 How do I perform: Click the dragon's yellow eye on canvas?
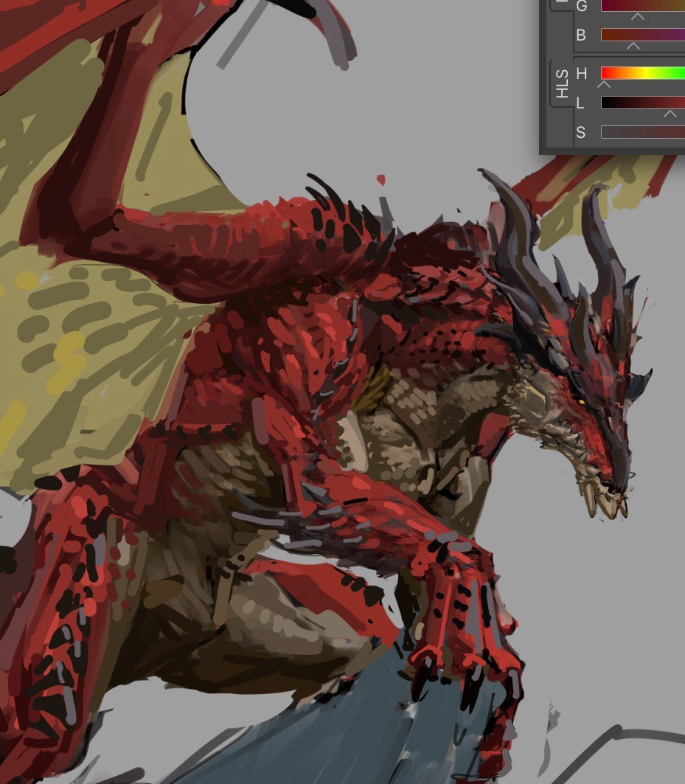(582, 401)
